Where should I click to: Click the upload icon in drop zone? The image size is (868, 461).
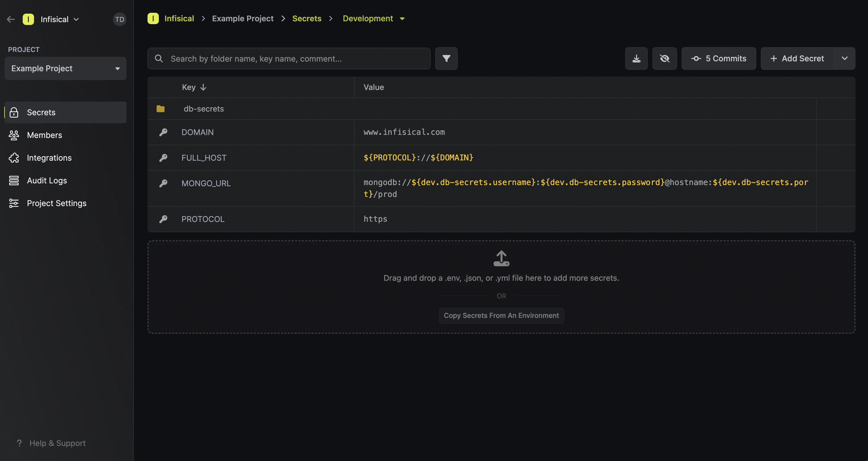pos(501,258)
